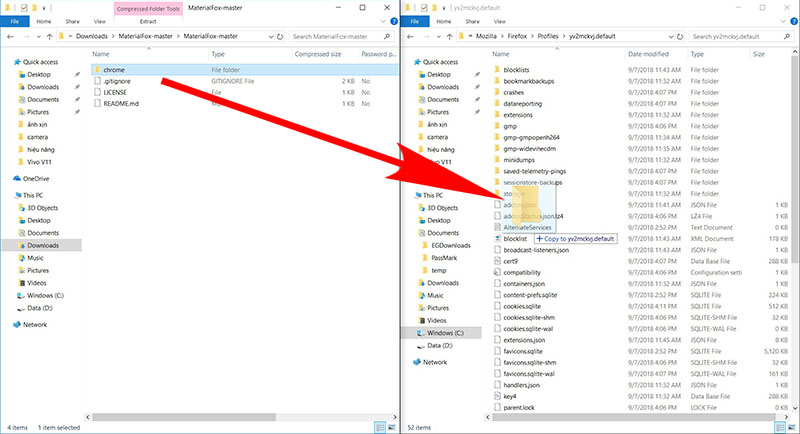Screen dimensions: 800x434
Task: Expand the ribbon in left window
Action: [383, 21]
